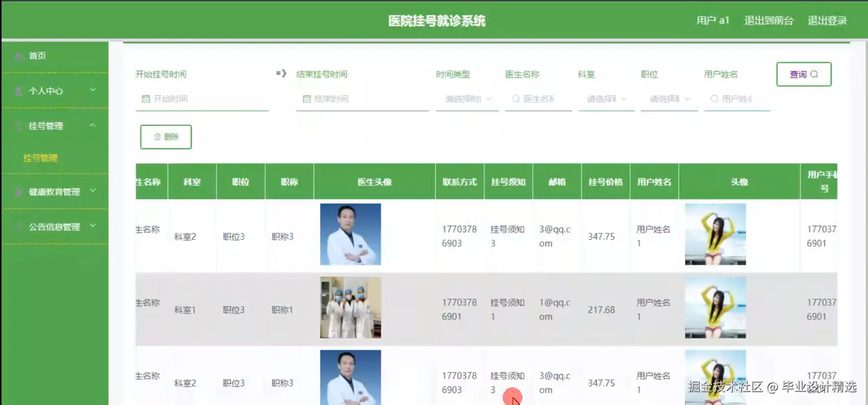Click phone cell 17703786901 under 联系方式

[459, 309]
